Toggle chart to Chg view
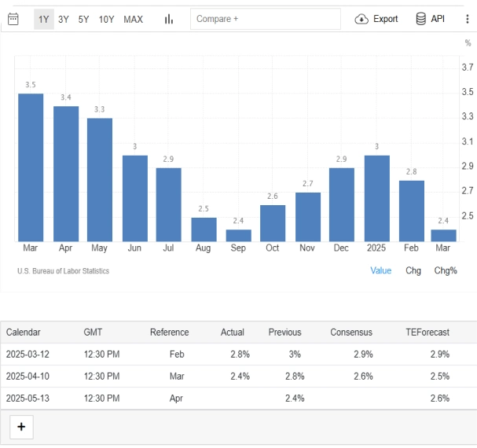This screenshot has height=448, width=477. [x=413, y=270]
